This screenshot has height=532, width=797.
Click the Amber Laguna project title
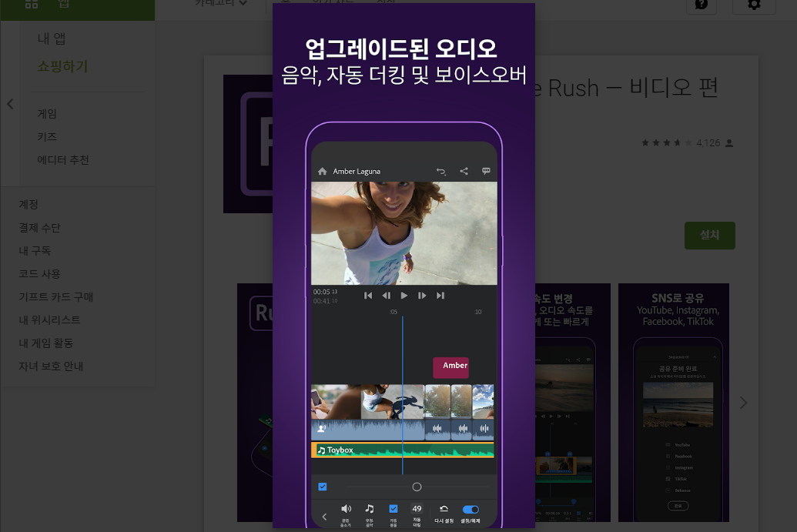357,171
